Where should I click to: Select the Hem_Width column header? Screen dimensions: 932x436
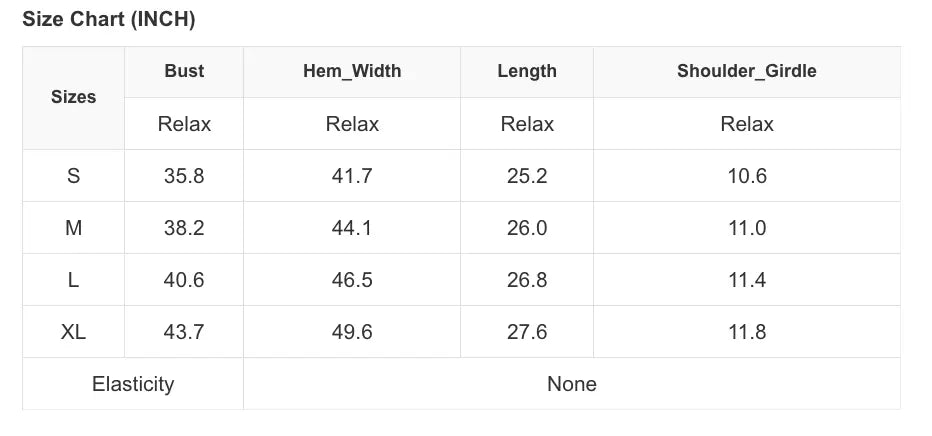352,71
